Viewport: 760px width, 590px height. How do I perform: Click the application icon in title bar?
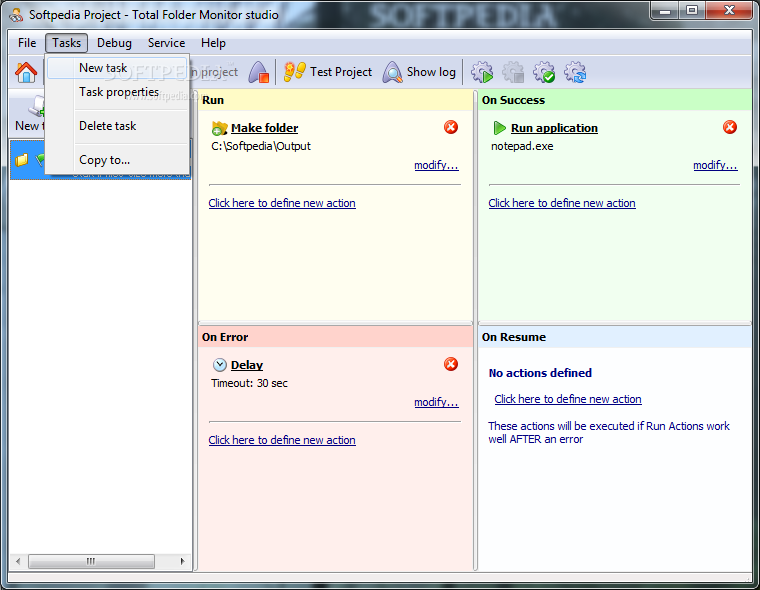pyautogui.click(x=16, y=15)
